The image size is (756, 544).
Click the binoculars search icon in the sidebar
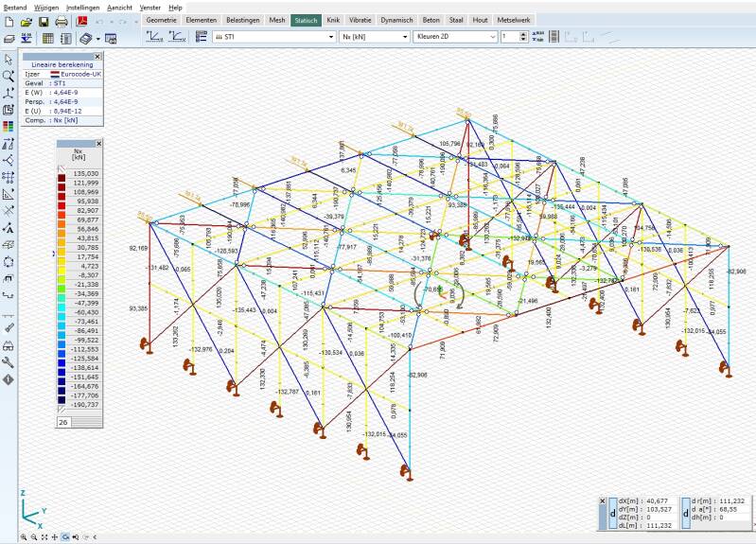click(x=9, y=345)
